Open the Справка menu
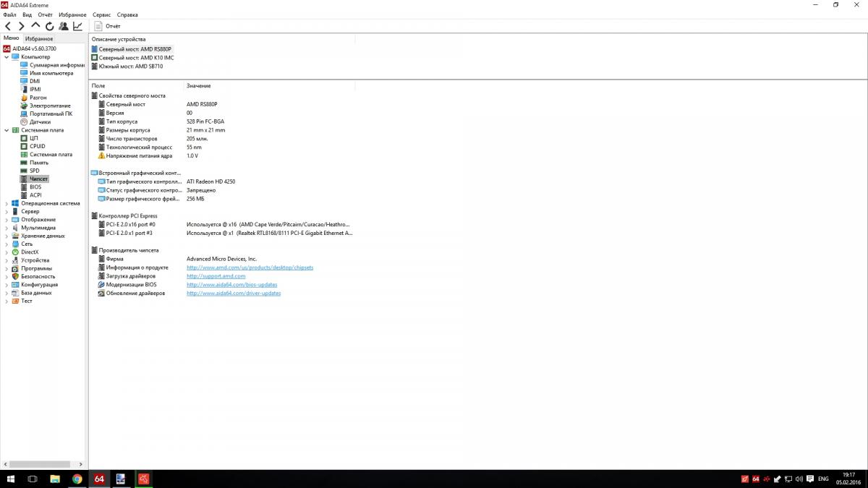 coord(127,14)
